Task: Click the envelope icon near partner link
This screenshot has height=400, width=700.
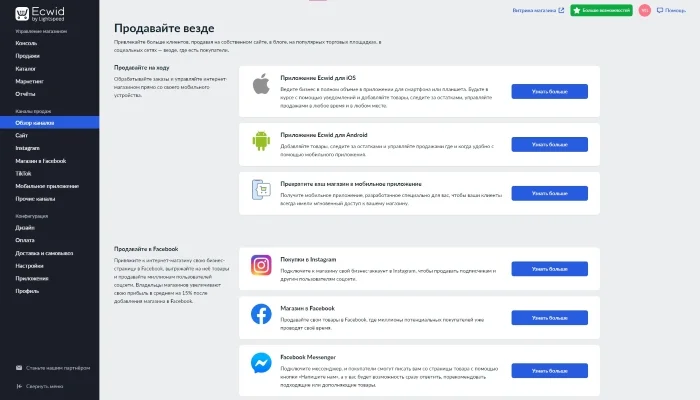Action: click(19, 368)
